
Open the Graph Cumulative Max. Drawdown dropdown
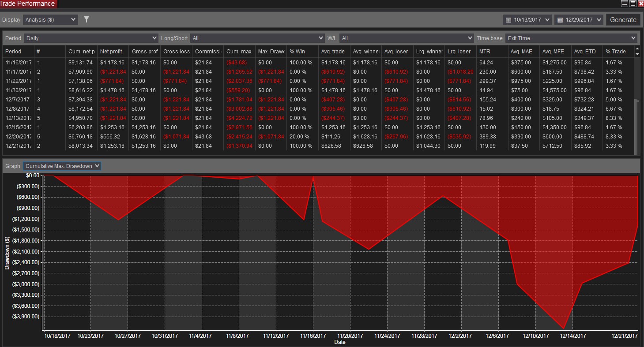(x=62, y=166)
